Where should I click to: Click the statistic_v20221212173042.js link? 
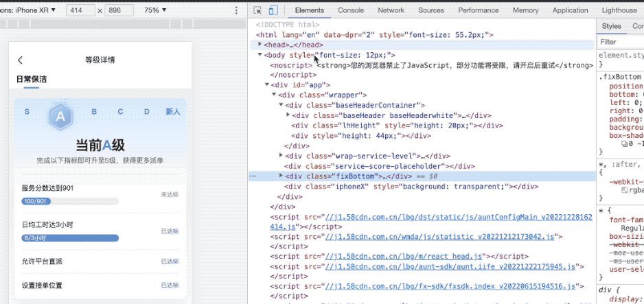[440, 237]
